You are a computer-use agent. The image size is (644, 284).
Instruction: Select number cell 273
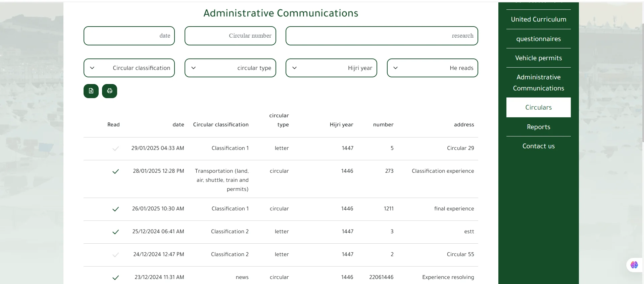(389, 171)
